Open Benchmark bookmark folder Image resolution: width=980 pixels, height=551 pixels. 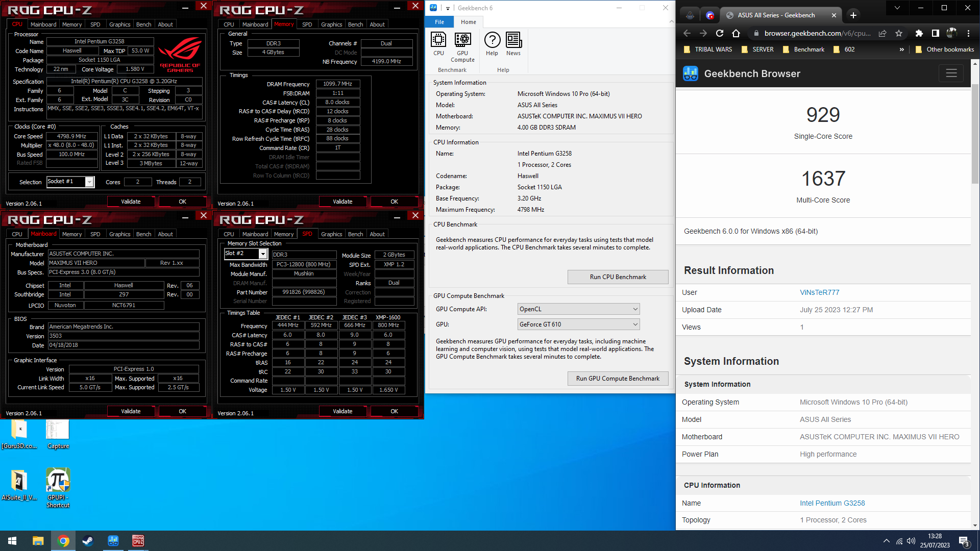[x=803, y=49]
